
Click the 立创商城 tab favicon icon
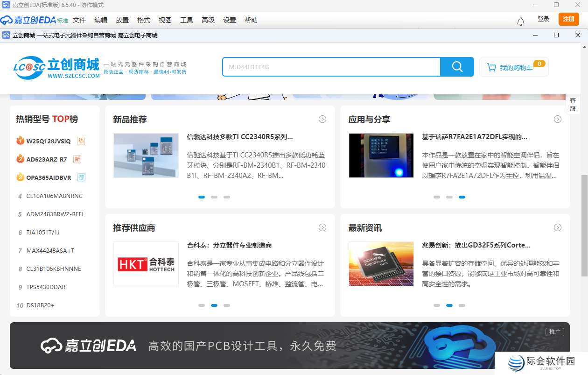pos(6,35)
